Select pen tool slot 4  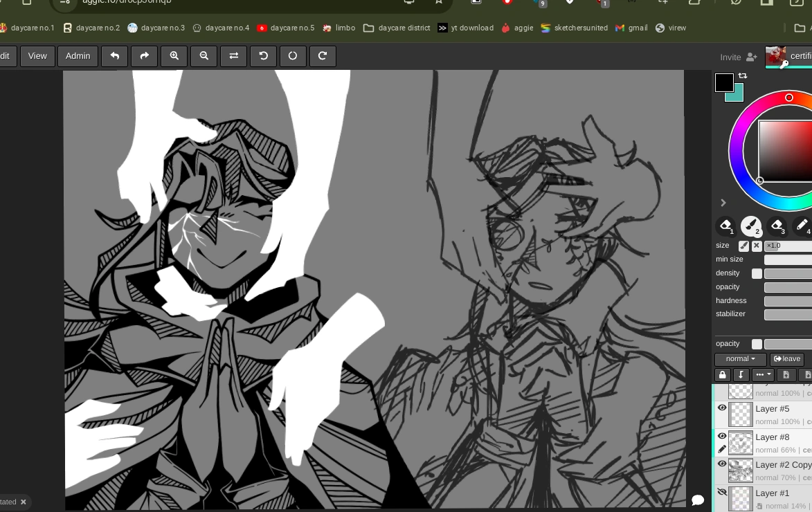pyautogui.click(x=802, y=225)
